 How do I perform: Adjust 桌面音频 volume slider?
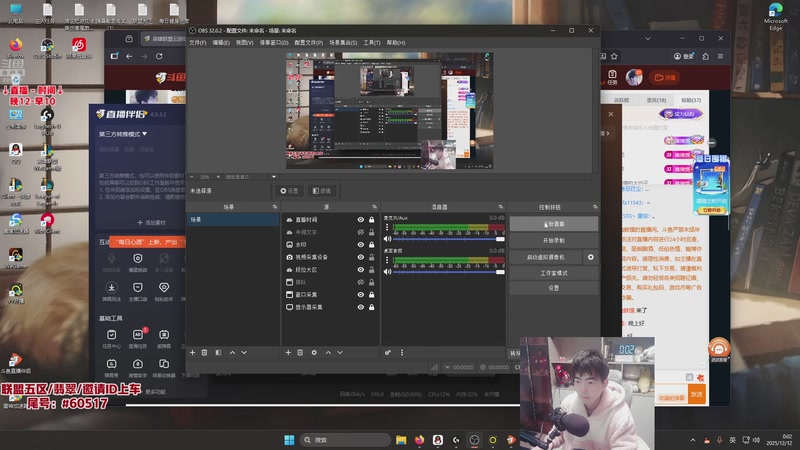click(x=449, y=272)
